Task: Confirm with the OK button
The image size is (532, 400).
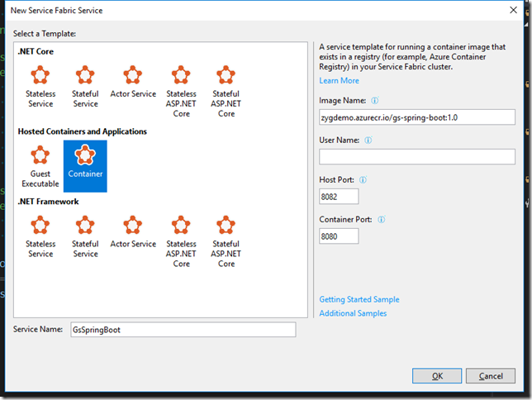Action: [437, 376]
